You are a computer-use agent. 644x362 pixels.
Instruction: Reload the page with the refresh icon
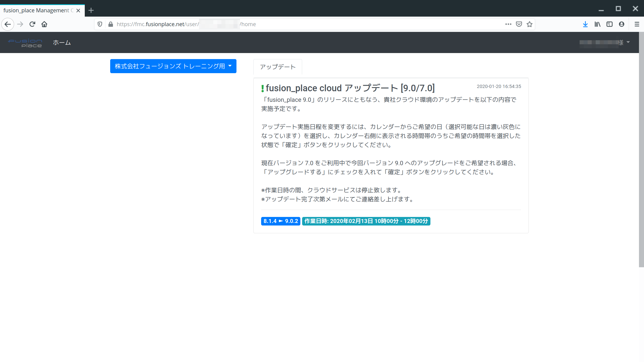[x=32, y=24]
